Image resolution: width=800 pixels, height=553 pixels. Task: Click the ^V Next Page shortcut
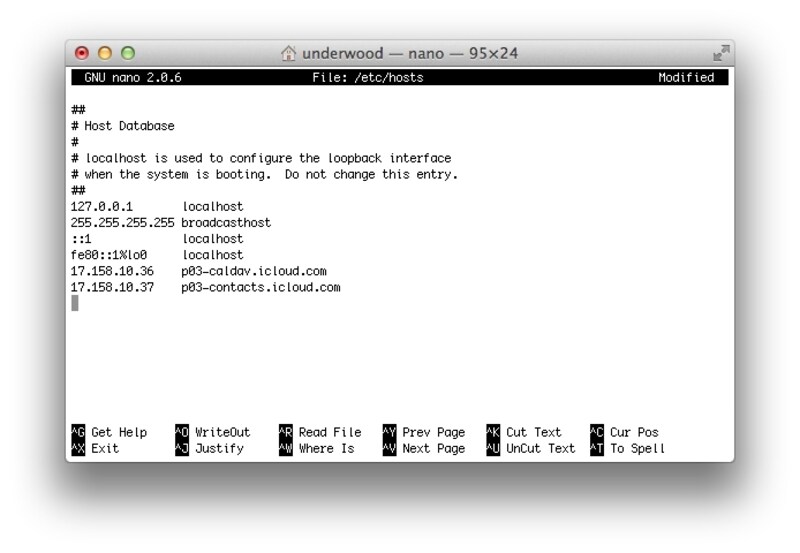[x=424, y=449]
